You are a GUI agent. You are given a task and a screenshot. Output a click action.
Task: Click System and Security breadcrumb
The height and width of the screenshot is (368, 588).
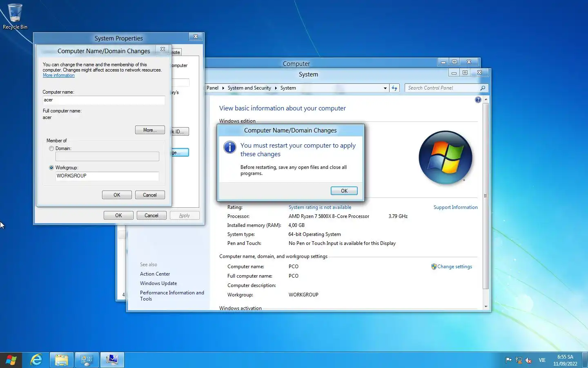(249, 88)
